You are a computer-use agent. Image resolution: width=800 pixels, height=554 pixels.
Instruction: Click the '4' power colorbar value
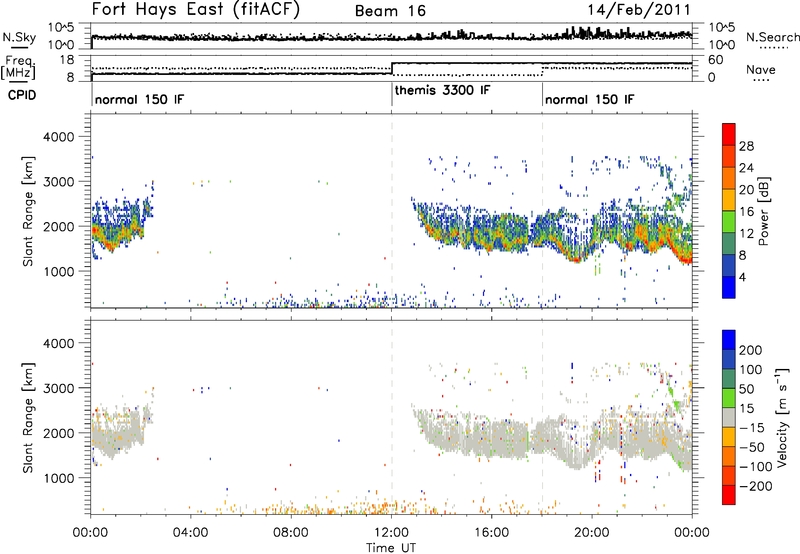(742, 277)
